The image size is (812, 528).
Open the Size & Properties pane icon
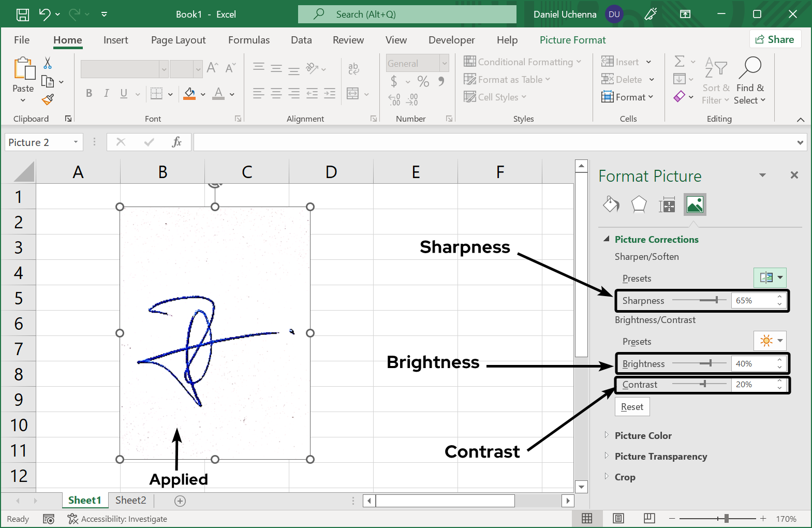coord(667,206)
